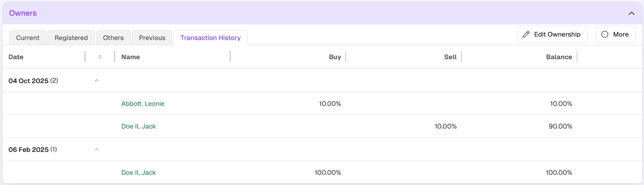Viewport: 644px width, 185px height.
Task: Open the More options menu
Action: point(615,34)
